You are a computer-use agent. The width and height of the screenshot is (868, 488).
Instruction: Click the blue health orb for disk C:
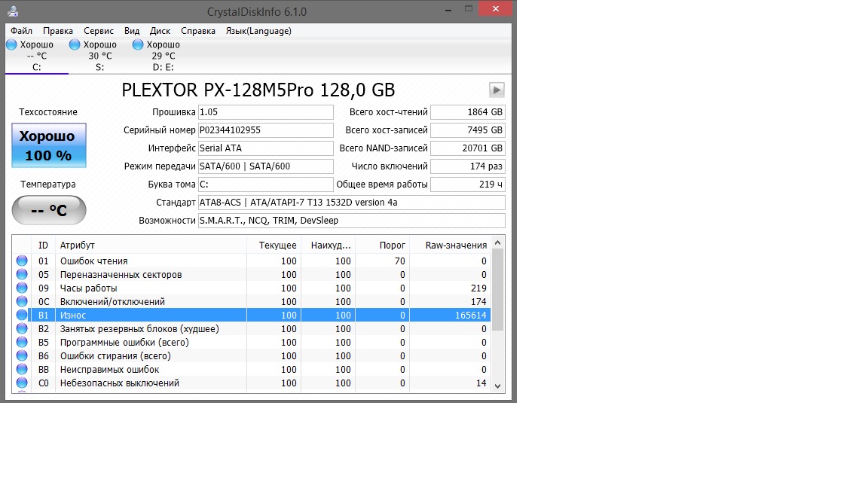(x=11, y=45)
